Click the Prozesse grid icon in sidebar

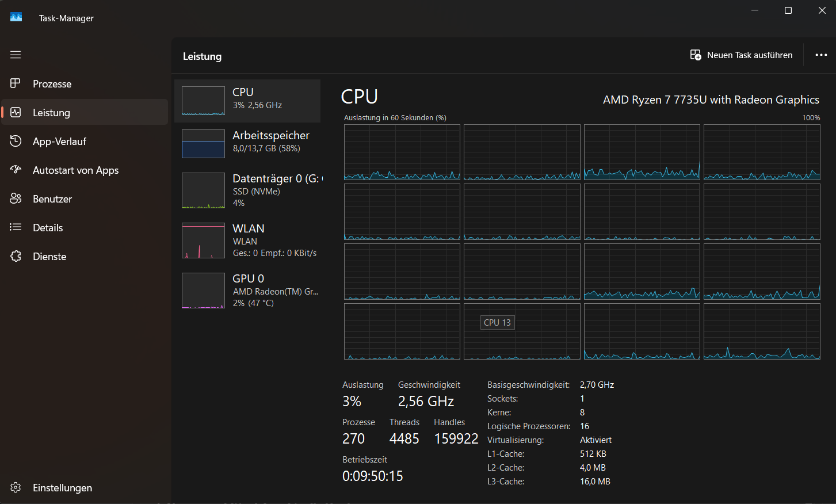(16, 83)
